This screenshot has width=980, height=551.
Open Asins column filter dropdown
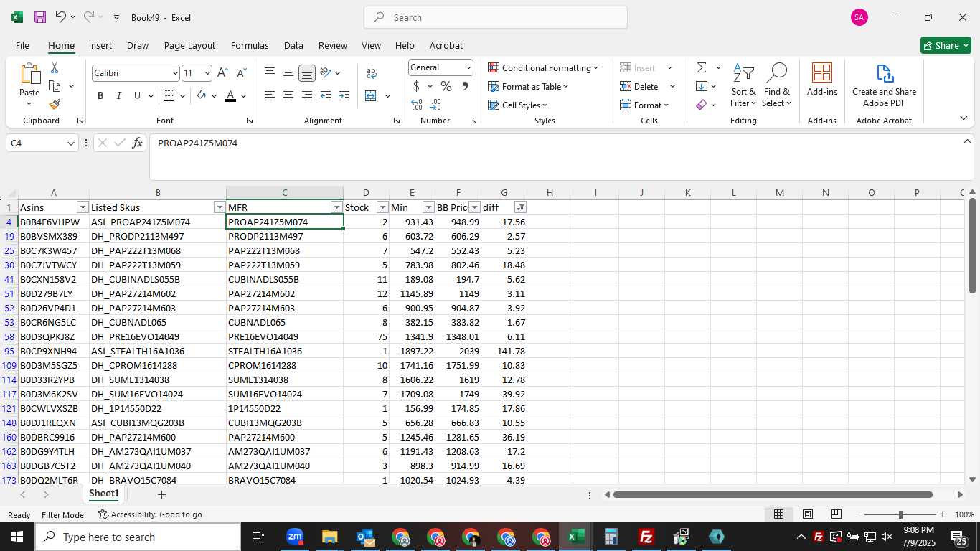(x=83, y=207)
